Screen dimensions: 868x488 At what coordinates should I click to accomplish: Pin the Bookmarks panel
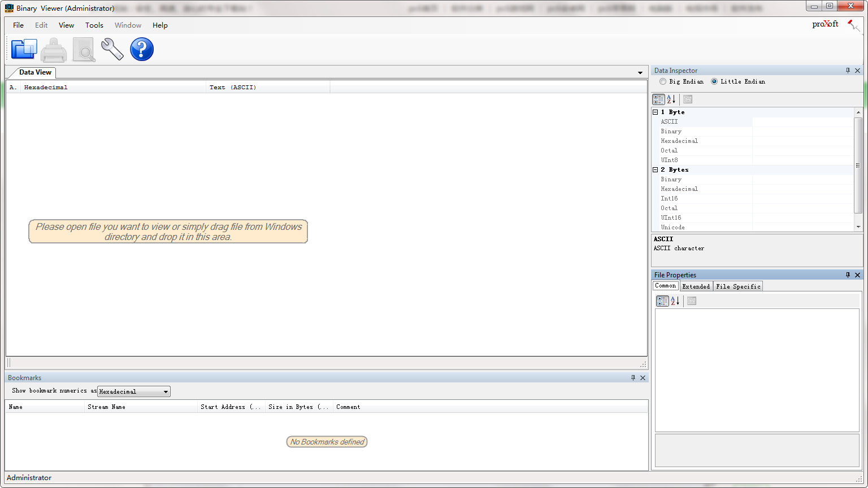633,378
